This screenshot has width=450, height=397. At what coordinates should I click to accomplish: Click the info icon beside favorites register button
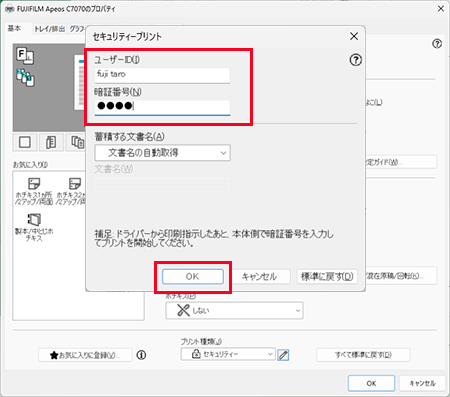pyautogui.click(x=141, y=355)
